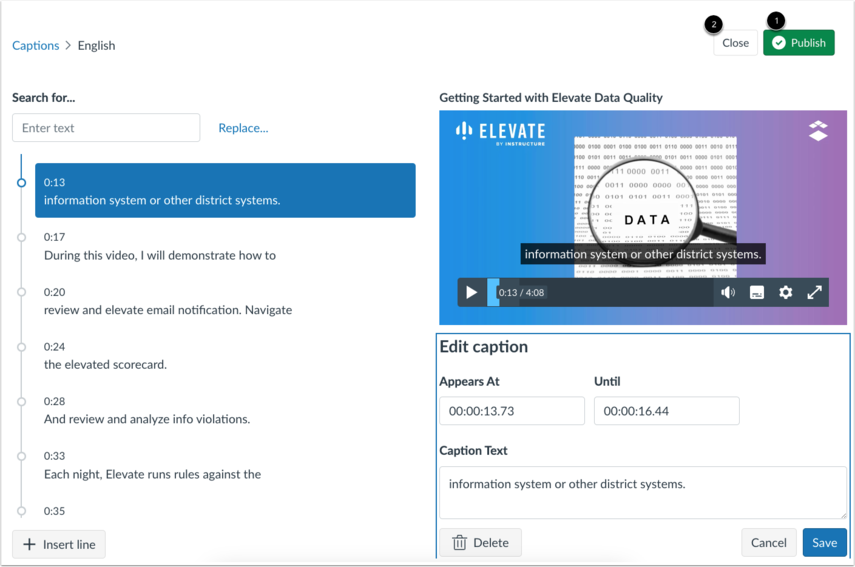Image resolution: width=855 pixels, height=567 pixels.
Task: Click the 0:35 timestamp line
Action: tap(55, 511)
